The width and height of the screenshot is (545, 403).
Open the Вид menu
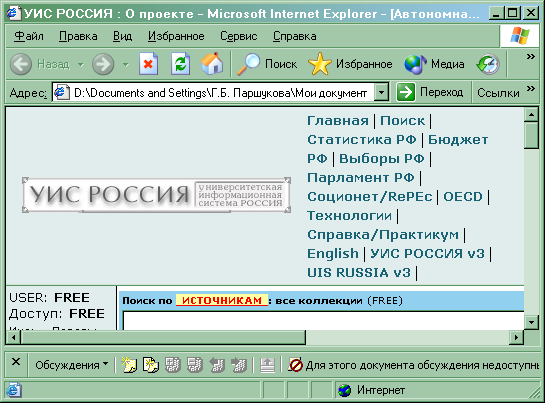point(122,36)
